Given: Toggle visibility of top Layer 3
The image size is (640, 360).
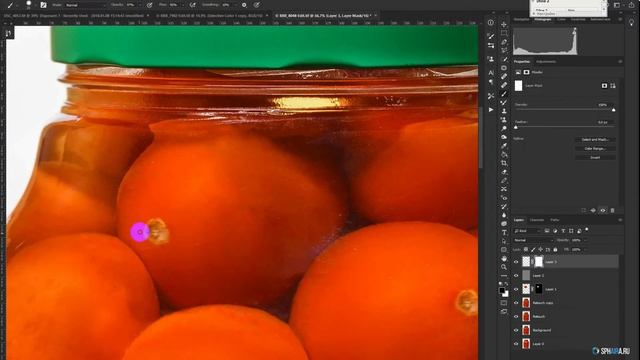Looking at the screenshot, I should [516, 262].
